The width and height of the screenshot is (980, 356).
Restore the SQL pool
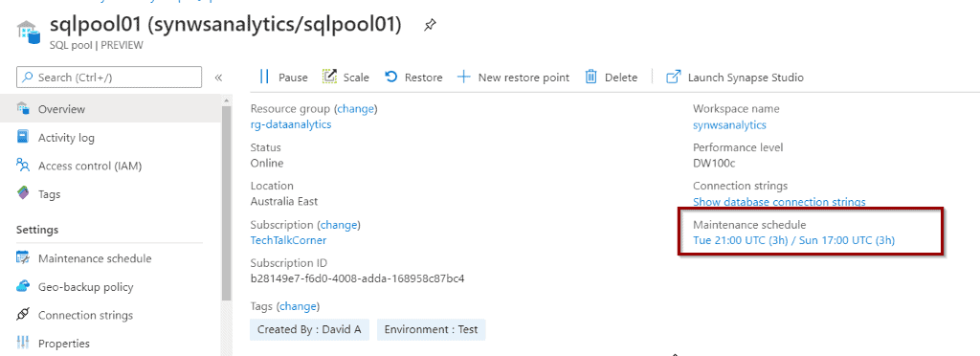[x=413, y=78]
